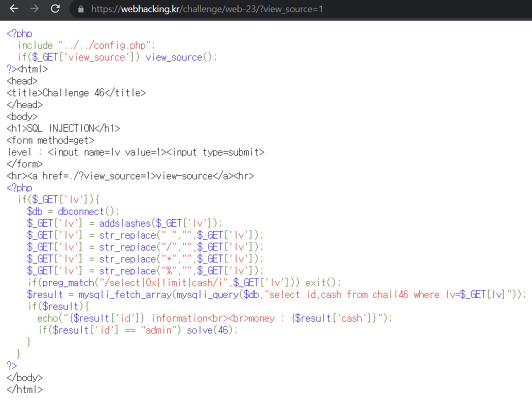Image resolution: width=532 pixels, height=403 pixels.
Task: Reload the page with the refresh icon
Action: pos(55,8)
